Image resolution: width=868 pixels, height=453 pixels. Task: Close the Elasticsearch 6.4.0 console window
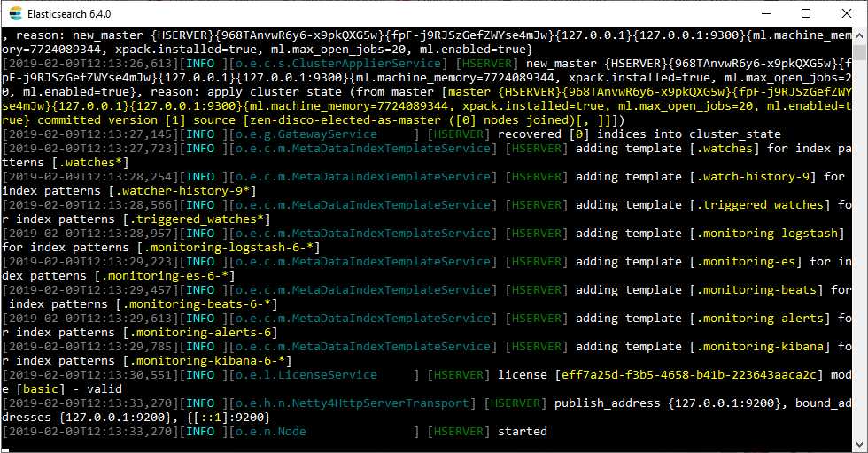847,13
